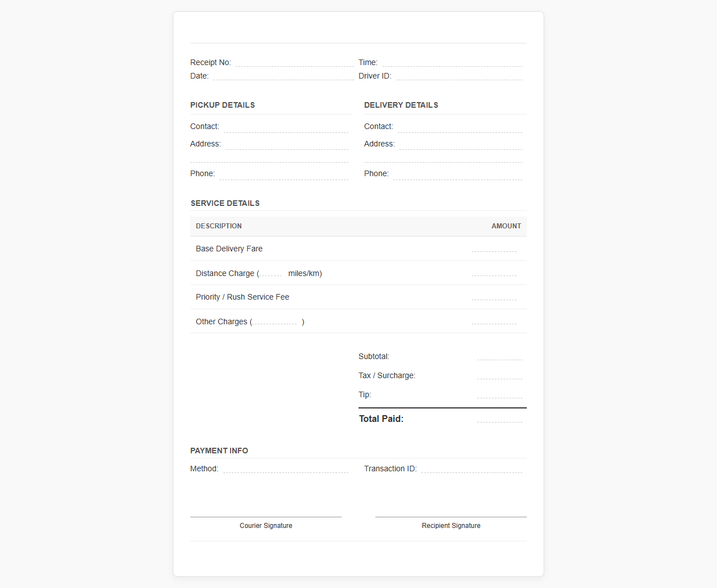Click the miles/km distance blank
The image size is (717, 588).
point(272,272)
